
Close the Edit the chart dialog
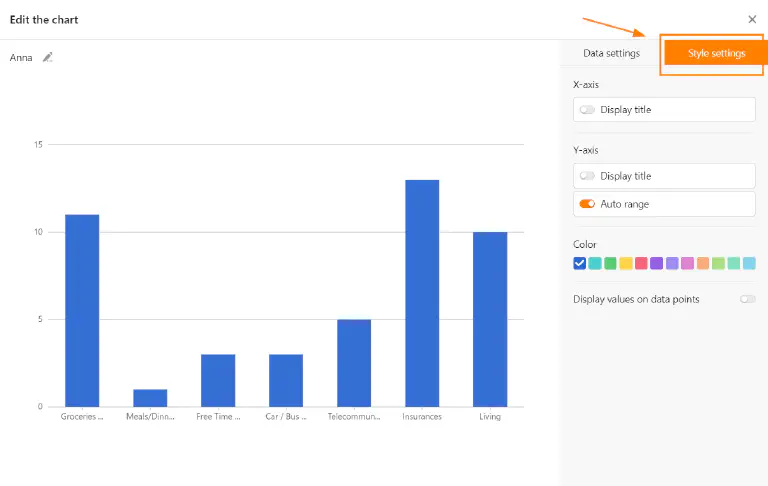pos(752,19)
